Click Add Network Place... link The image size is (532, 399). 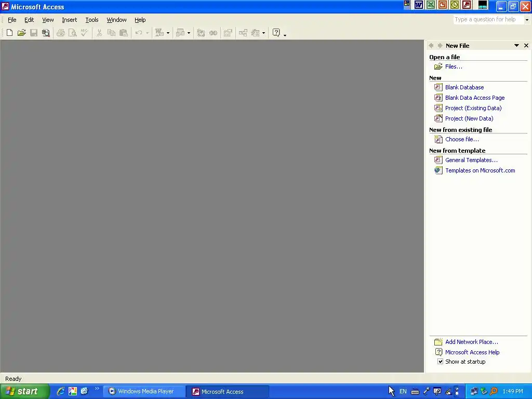tap(472, 342)
